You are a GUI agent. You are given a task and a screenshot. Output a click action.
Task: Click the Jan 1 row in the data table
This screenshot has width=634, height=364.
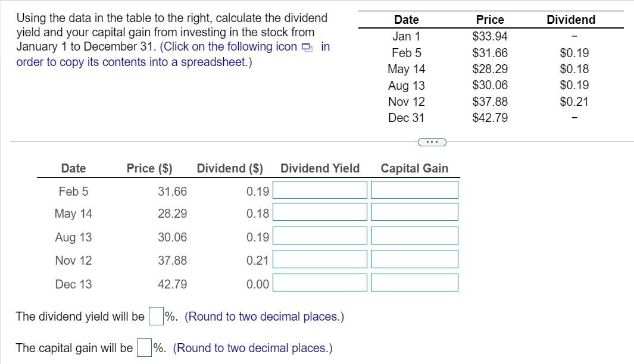pos(407,36)
